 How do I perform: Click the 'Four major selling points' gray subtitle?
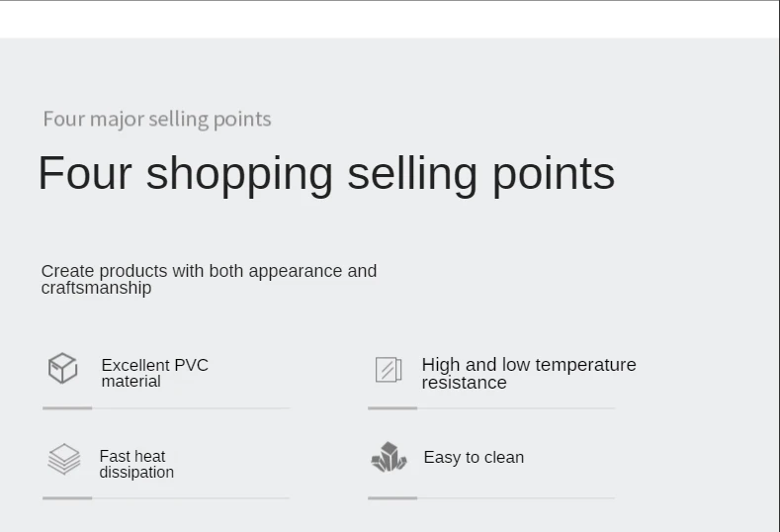click(x=157, y=120)
